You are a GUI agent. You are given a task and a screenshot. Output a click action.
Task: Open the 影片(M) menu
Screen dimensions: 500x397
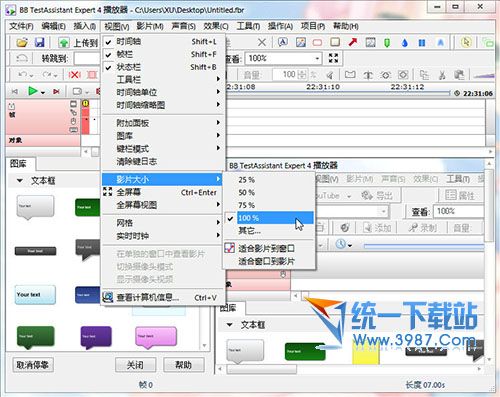150,26
